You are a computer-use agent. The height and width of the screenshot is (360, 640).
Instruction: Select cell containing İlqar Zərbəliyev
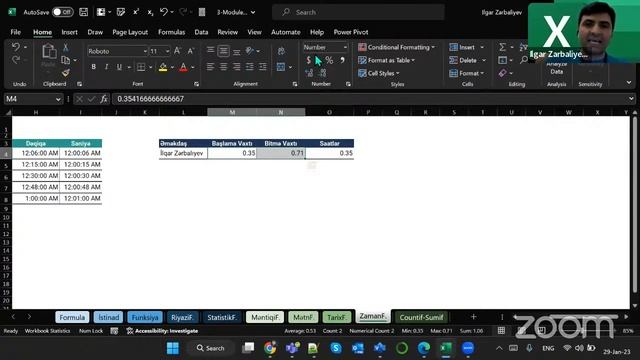[x=183, y=153]
